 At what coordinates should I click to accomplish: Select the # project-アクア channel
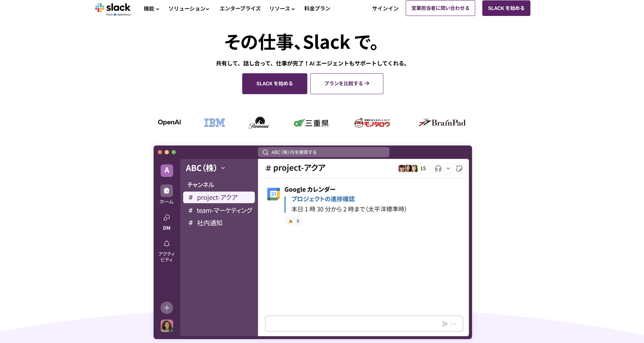(219, 198)
